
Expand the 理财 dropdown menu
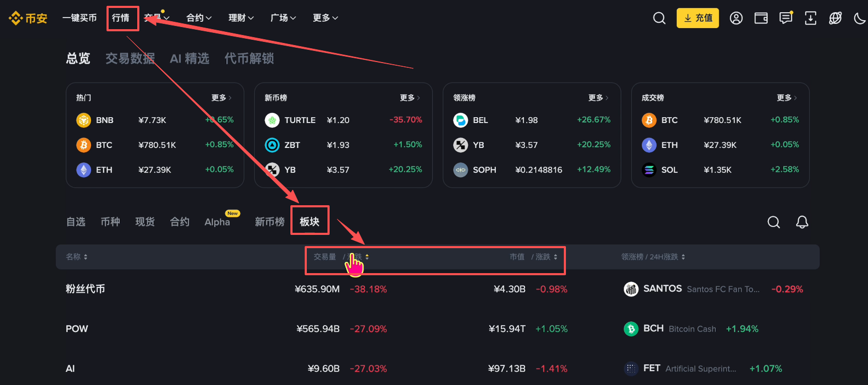click(x=241, y=18)
